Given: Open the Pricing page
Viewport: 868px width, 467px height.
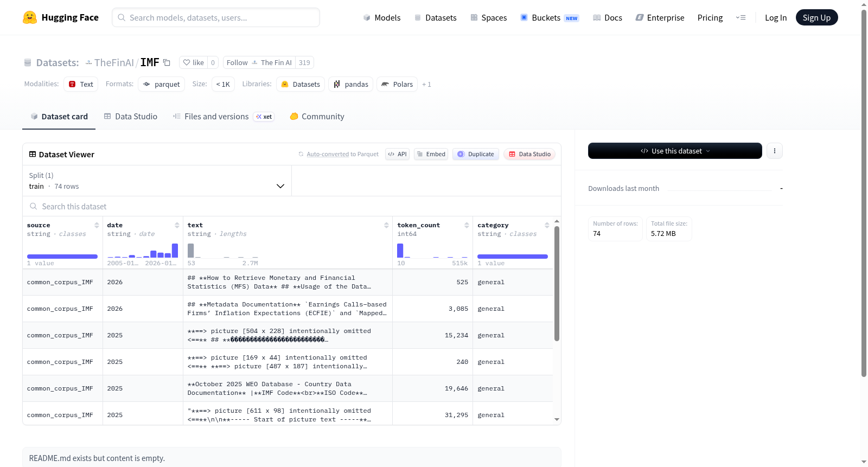Looking at the screenshot, I should coord(710,17).
